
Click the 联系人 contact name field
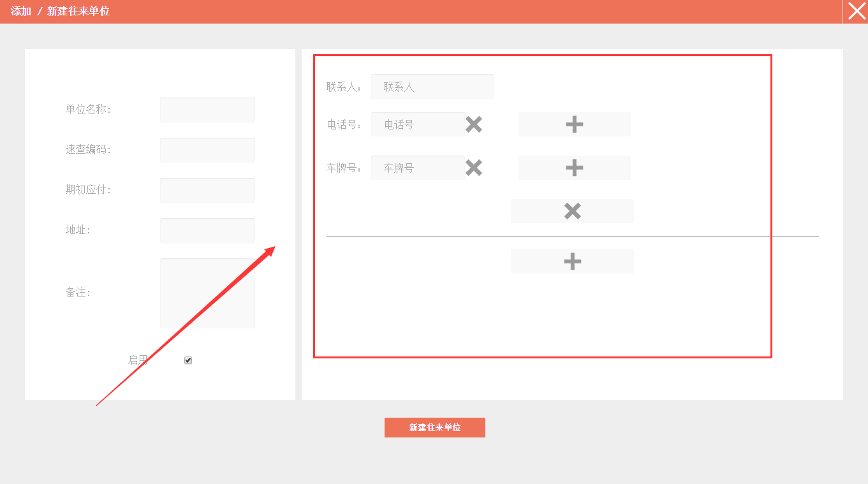(x=432, y=87)
